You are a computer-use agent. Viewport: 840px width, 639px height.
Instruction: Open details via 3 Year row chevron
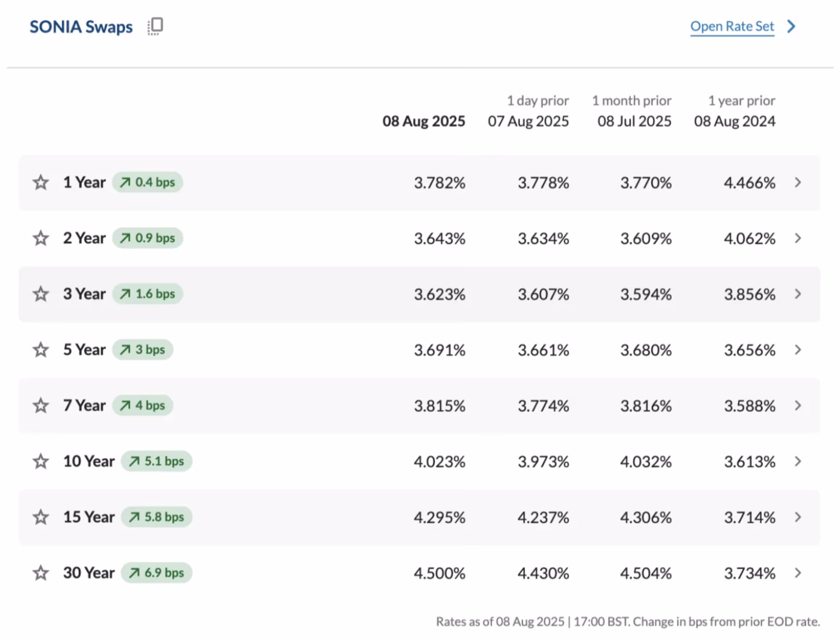[x=798, y=294]
